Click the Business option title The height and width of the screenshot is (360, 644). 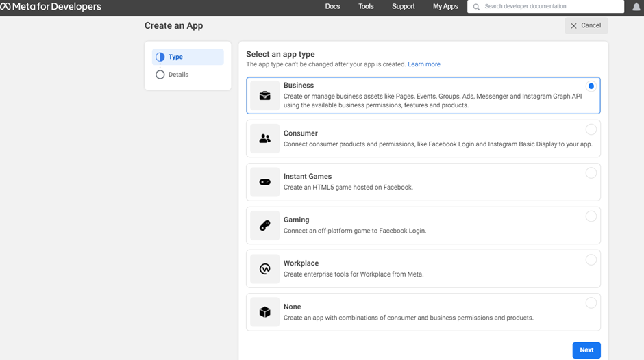[299, 86]
